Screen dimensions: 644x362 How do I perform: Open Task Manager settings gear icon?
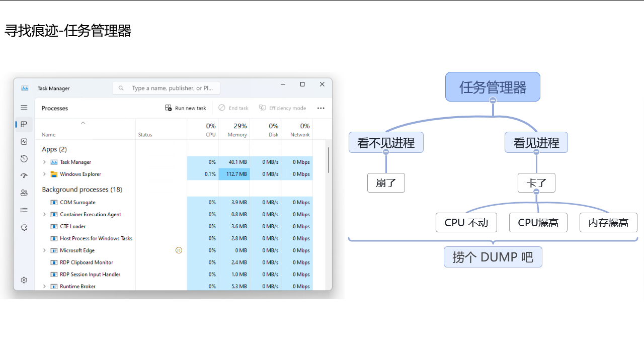point(24,280)
